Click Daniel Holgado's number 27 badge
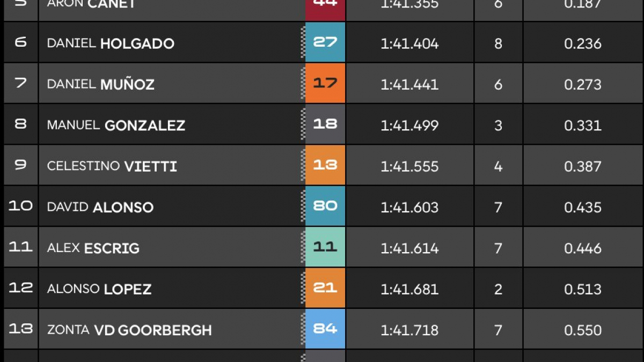This screenshot has height=362, width=644. pyautogui.click(x=325, y=42)
